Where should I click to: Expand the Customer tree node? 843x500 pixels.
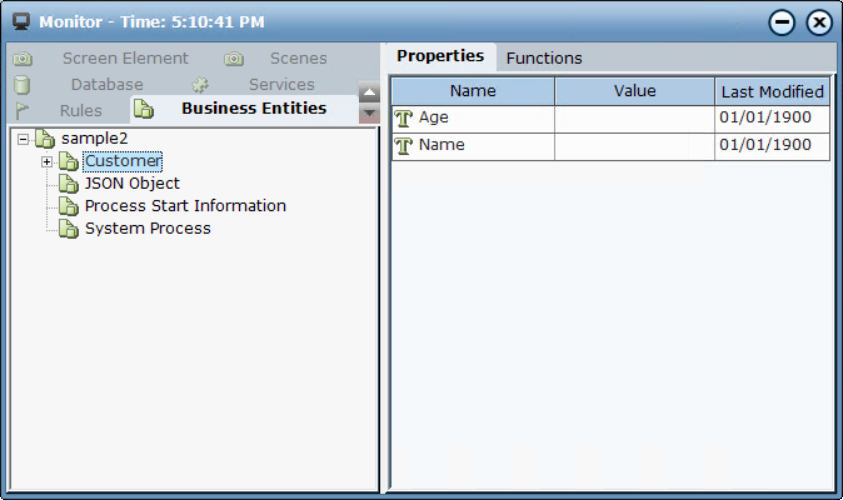point(46,162)
